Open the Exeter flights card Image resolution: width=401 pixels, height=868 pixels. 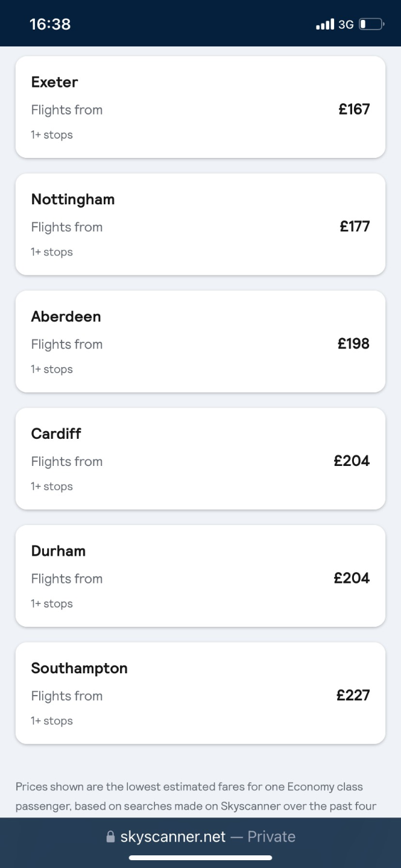[x=200, y=107]
